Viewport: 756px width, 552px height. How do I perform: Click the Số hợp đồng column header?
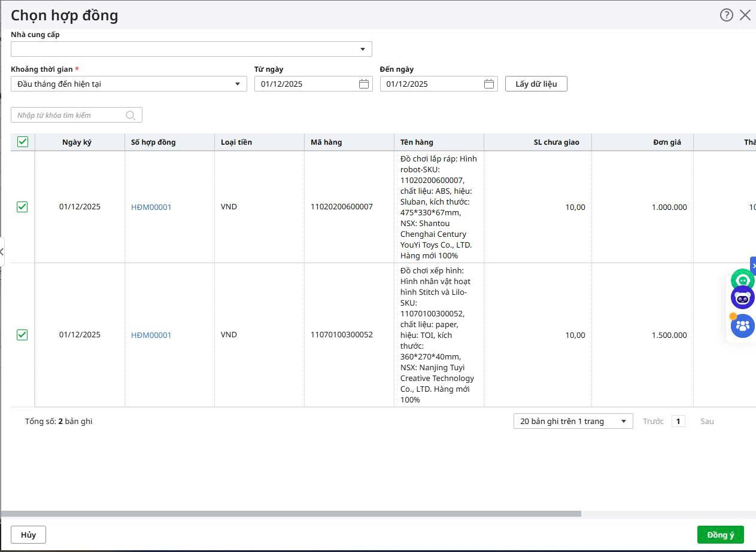(153, 142)
